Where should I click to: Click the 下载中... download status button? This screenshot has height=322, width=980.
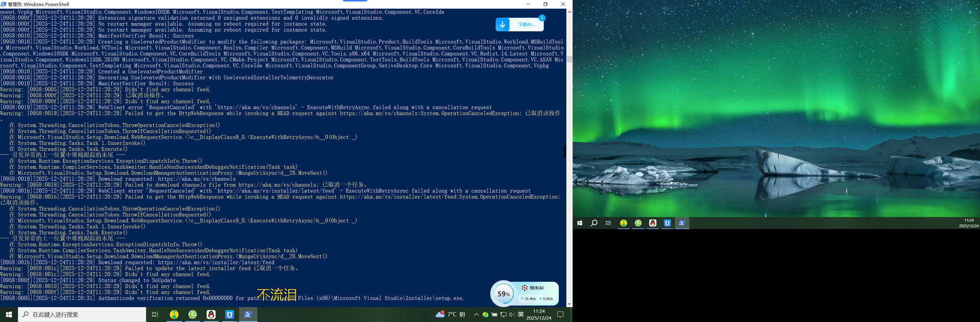pos(526,24)
